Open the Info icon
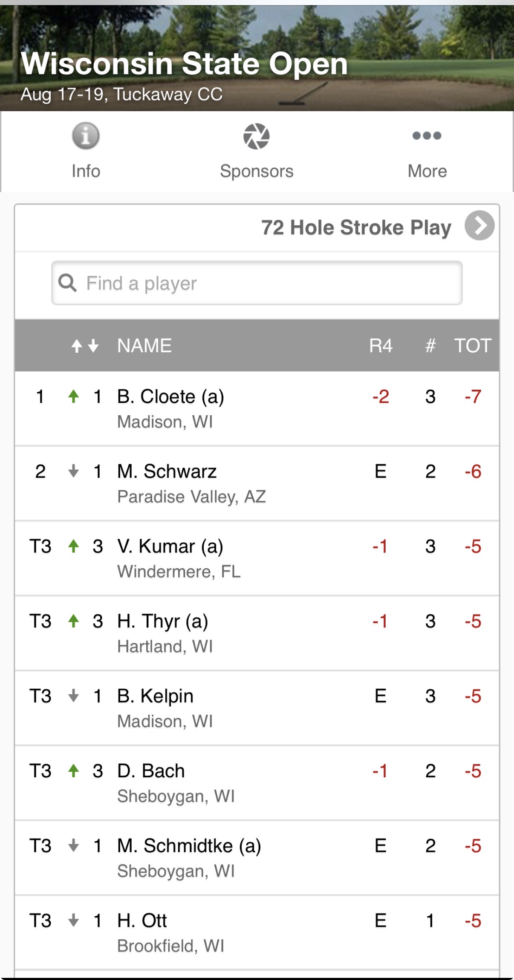Image resolution: width=514 pixels, height=980 pixels. 86,136
